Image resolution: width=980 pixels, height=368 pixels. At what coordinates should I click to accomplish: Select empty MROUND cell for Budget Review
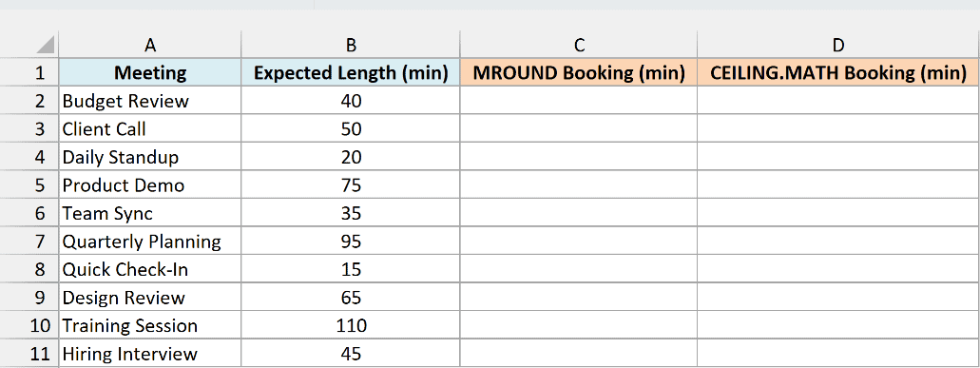click(x=579, y=101)
